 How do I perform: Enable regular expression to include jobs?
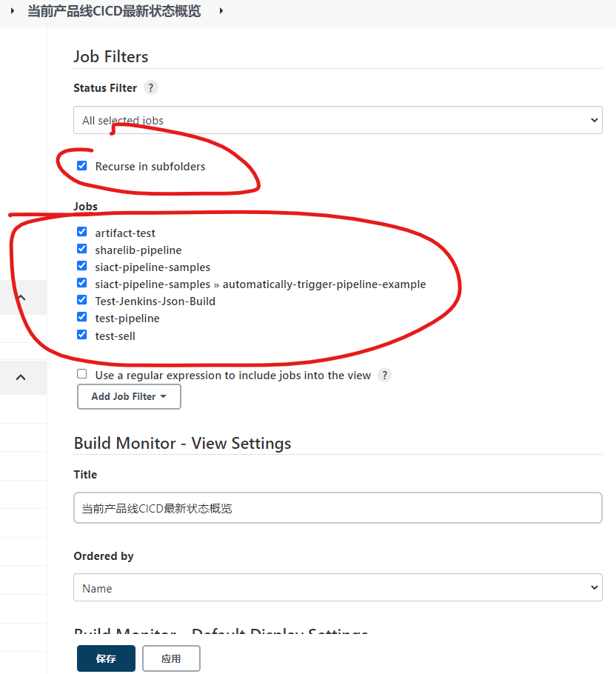coord(82,375)
